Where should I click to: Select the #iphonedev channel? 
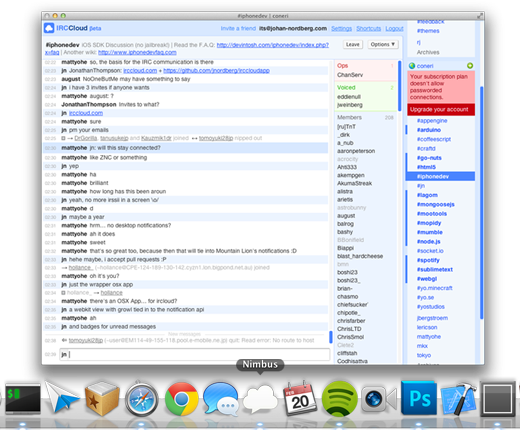(x=440, y=177)
